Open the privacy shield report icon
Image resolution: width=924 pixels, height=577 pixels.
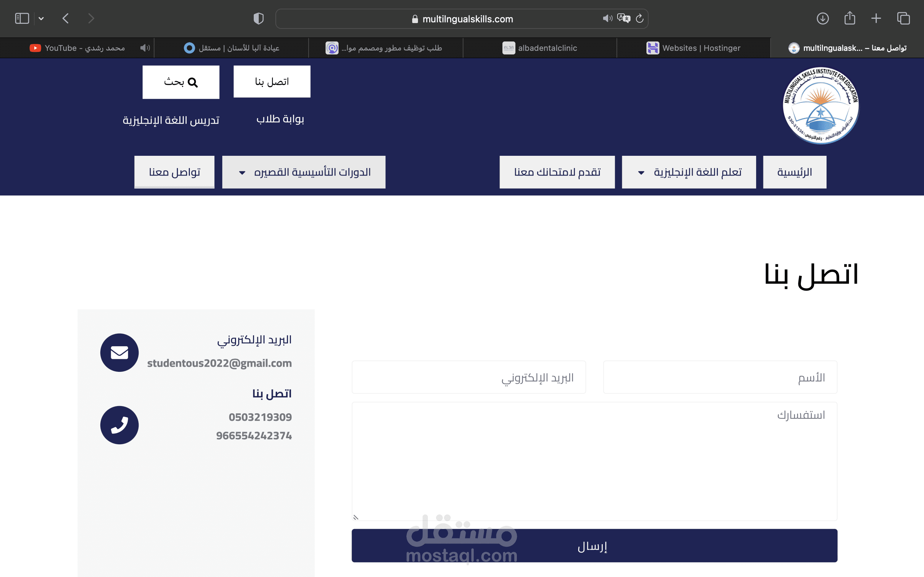click(x=258, y=18)
